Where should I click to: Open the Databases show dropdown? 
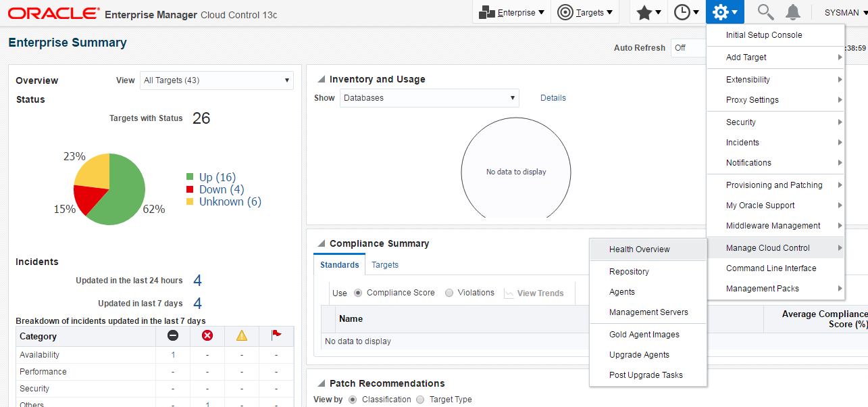429,98
